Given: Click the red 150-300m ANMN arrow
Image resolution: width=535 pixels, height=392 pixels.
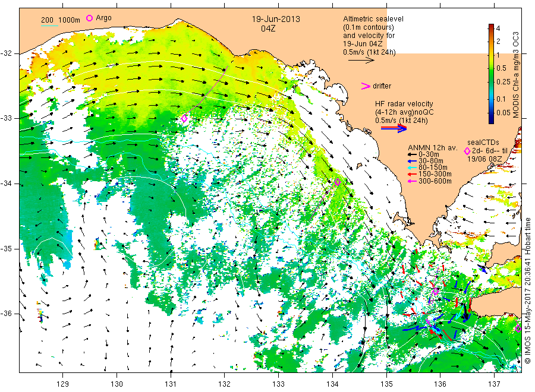Looking at the screenshot, I should [x=413, y=175].
